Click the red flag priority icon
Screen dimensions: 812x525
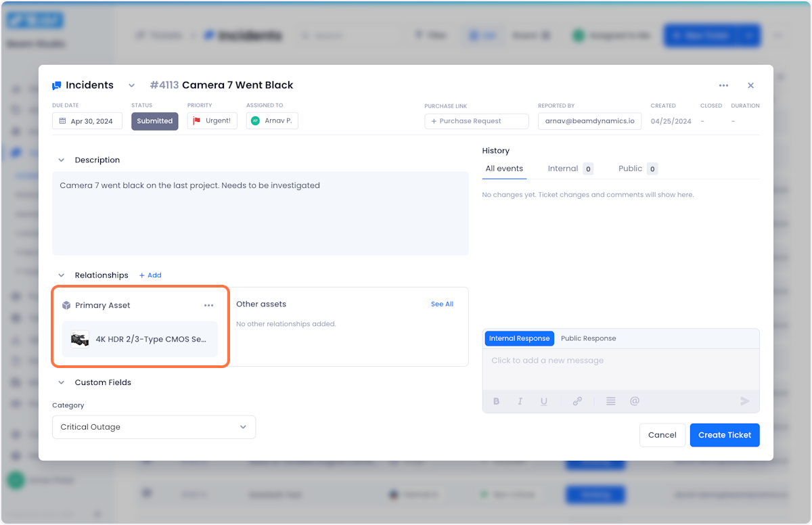[197, 121]
